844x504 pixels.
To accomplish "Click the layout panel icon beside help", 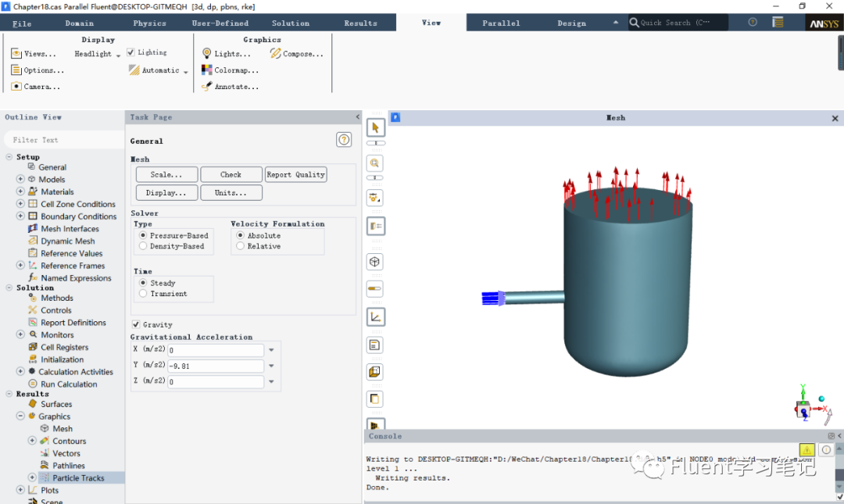I will [x=778, y=22].
